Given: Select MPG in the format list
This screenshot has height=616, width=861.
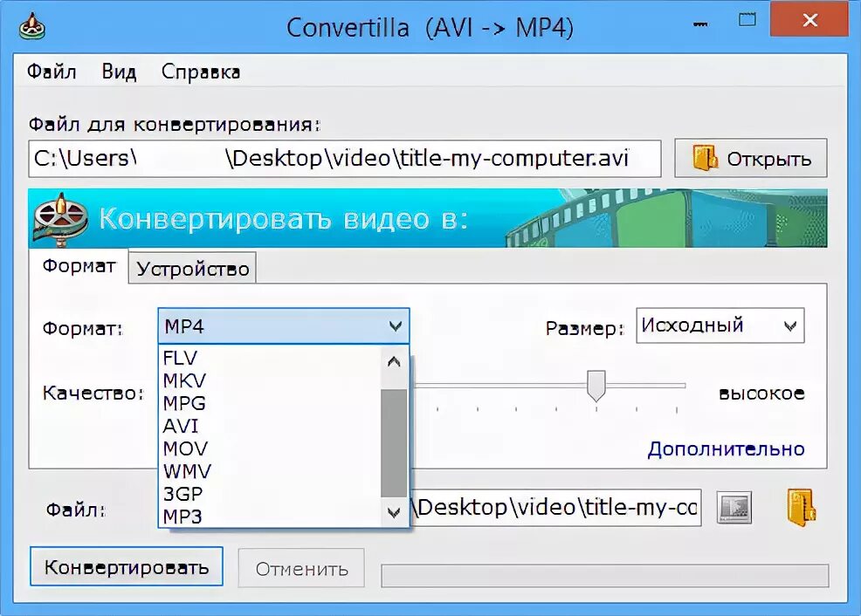Looking at the screenshot, I should pos(270,403).
